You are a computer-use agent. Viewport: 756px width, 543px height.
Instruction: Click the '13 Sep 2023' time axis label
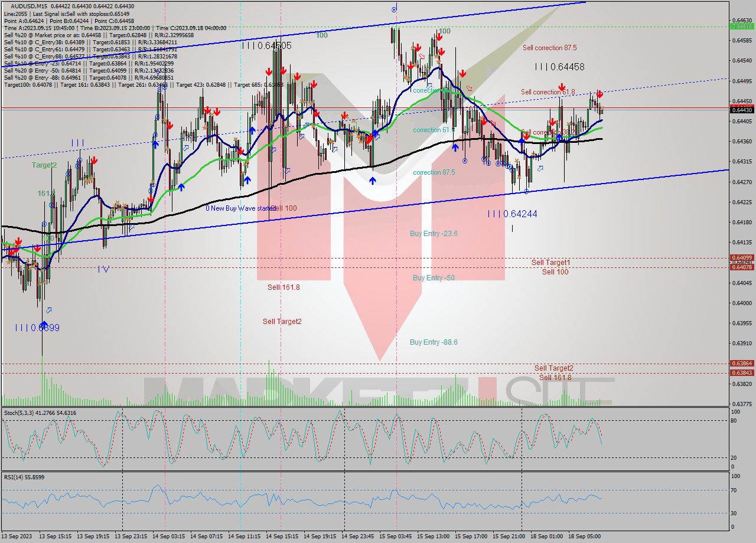click(17, 537)
